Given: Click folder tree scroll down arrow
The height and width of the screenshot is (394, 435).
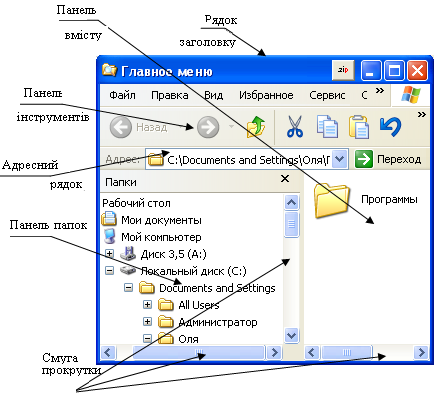Looking at the screenshot, I should click(x=292, y=335).
